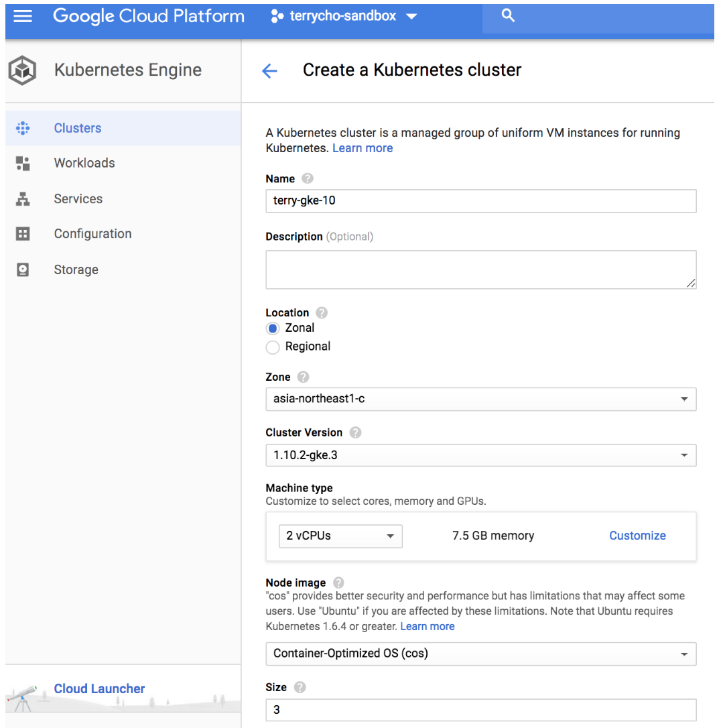Image resolution: width=721 pixels, height=728 pixels.
Task: Click the Description textarea resize handle
Action: coord(691,283)
